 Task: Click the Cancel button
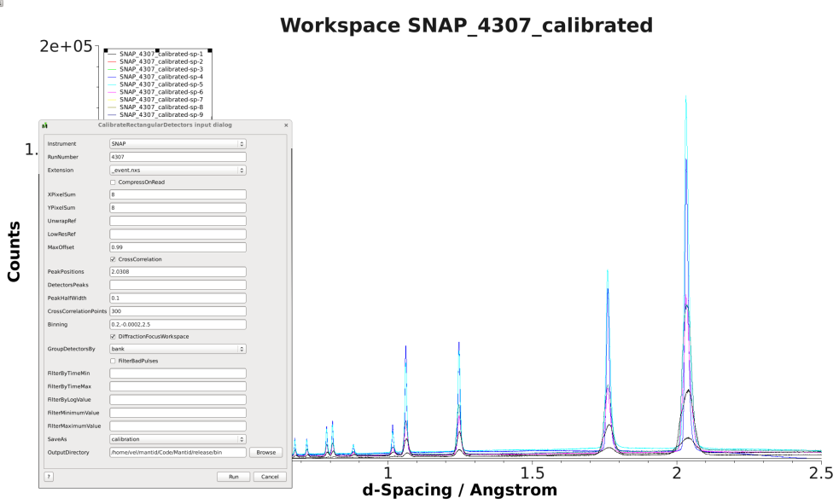click(x=271, y=476)
